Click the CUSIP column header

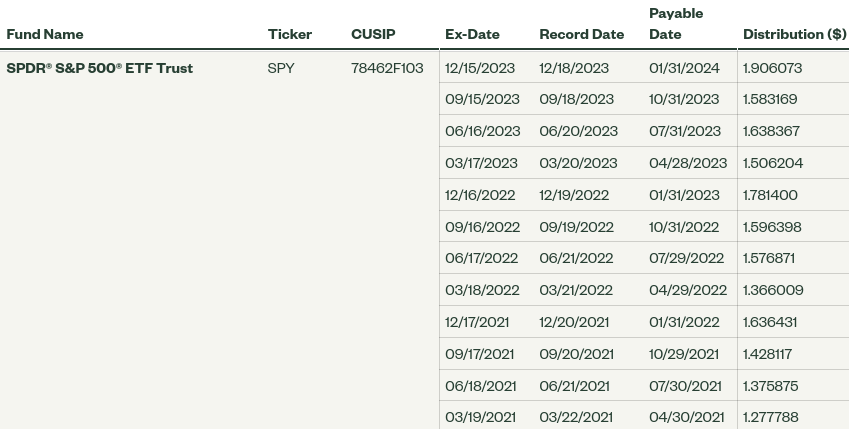point(373,34)
